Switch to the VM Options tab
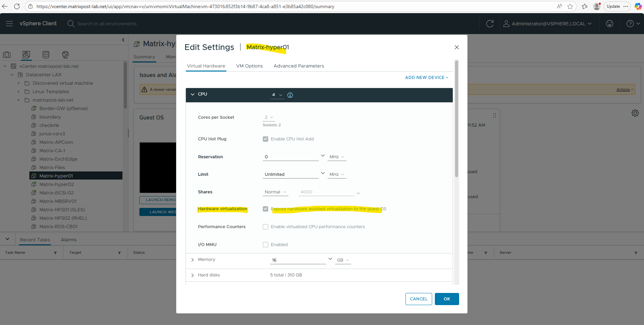 [249, 66]
